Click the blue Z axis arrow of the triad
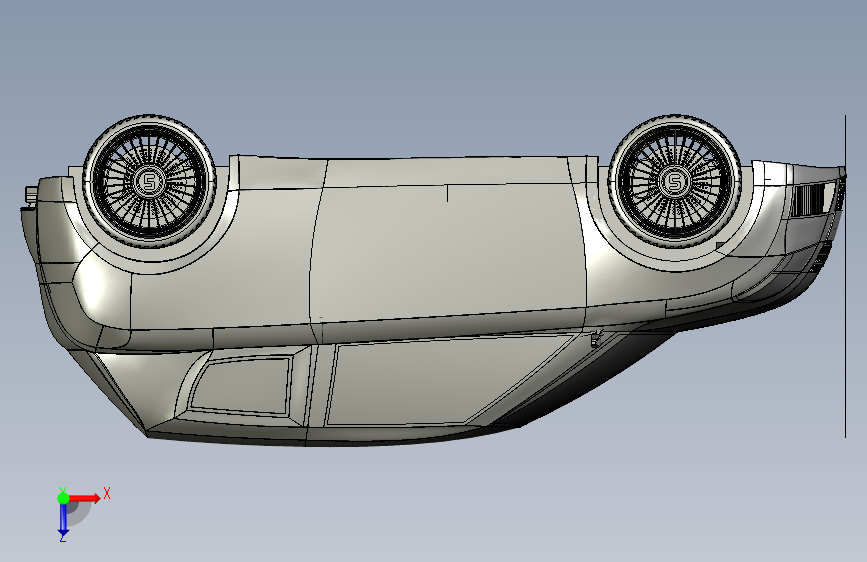Image resolution: width=867 pixels, height=562 pixels. click(63, 520)
